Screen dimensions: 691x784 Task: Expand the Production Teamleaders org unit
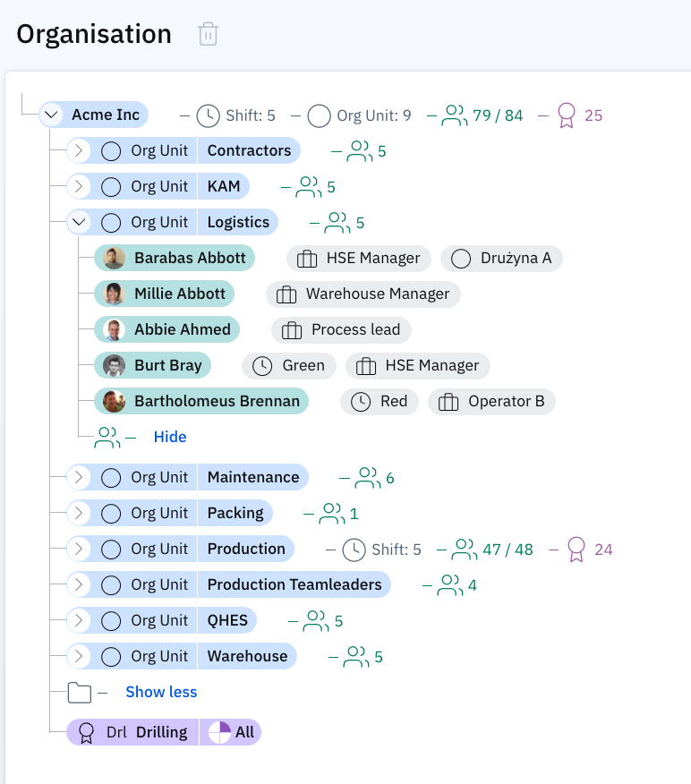pyautogui.click(x=79, y=585)
